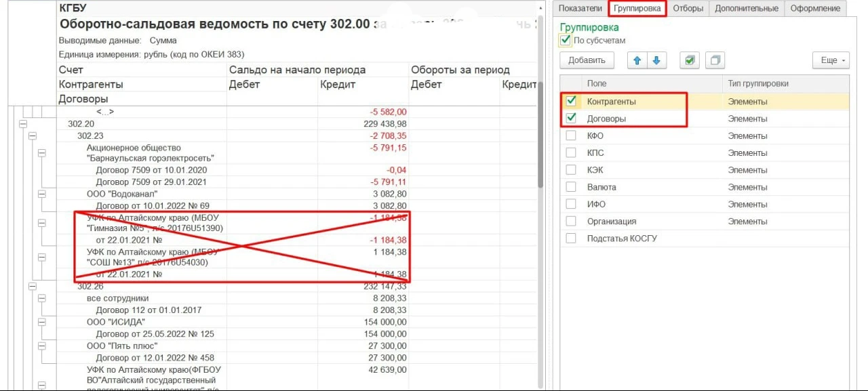Screen dimensions: 868x391
Task: Click credit value 229 438,98 for 302.20
Action: pos(384,124)
